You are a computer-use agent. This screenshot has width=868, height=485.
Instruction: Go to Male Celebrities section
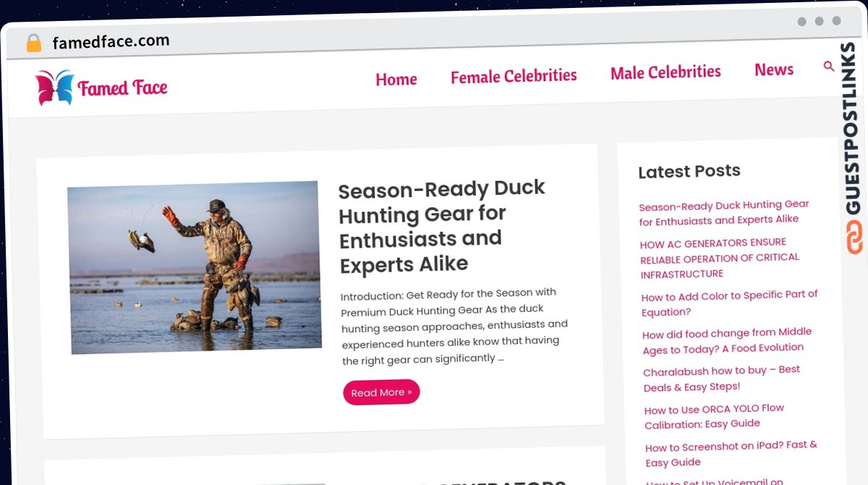point(665,72)
